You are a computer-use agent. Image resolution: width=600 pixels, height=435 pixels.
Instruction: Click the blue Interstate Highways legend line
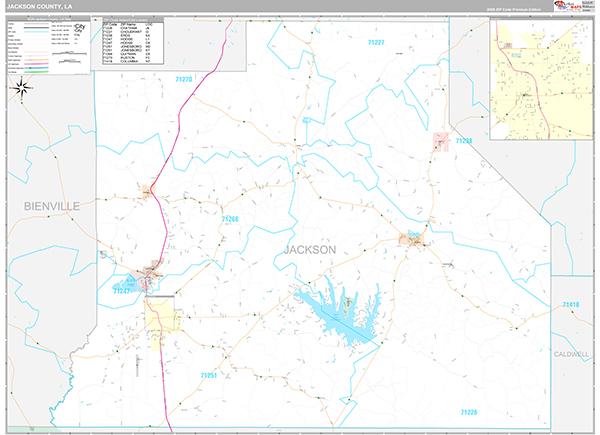[x=36, y=68]
